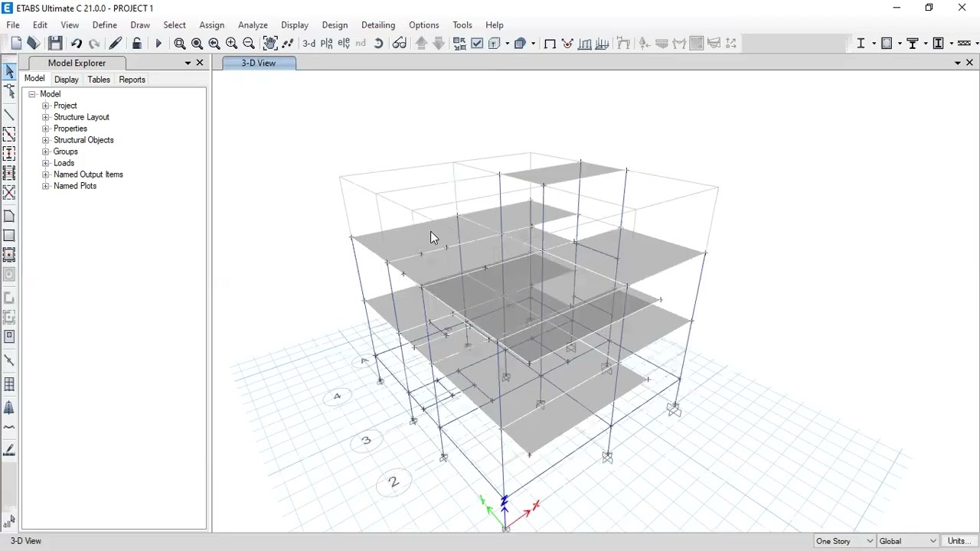Open the Global coordinate system dropdown

[x=908, y=541]
